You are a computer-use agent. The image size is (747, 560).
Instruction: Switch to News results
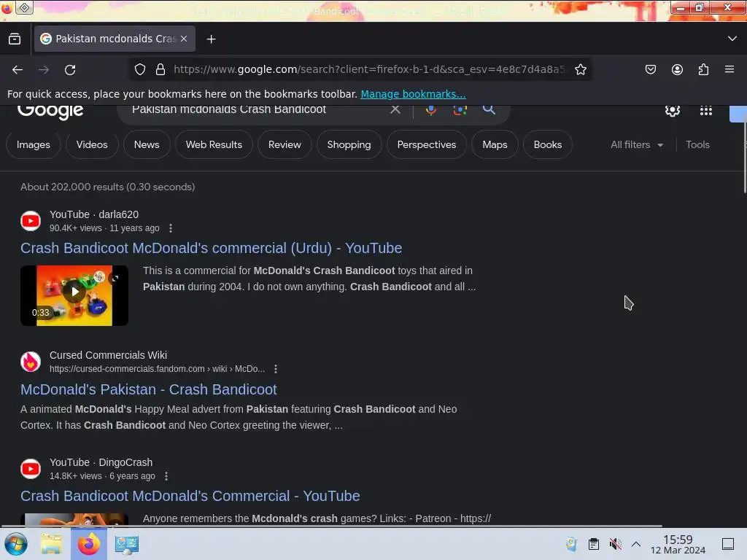click(147, 145)
